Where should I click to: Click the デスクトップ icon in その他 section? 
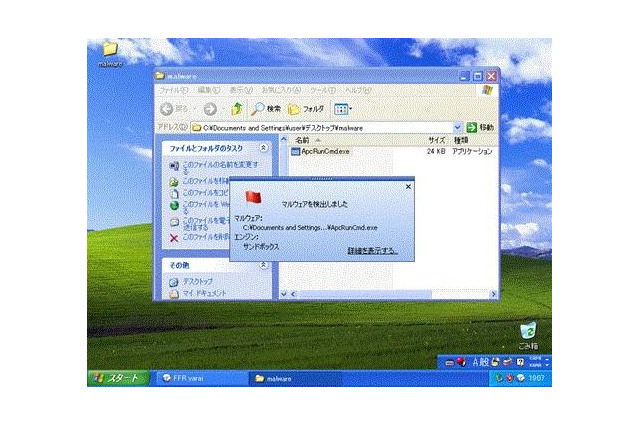(x=174, y=282)
